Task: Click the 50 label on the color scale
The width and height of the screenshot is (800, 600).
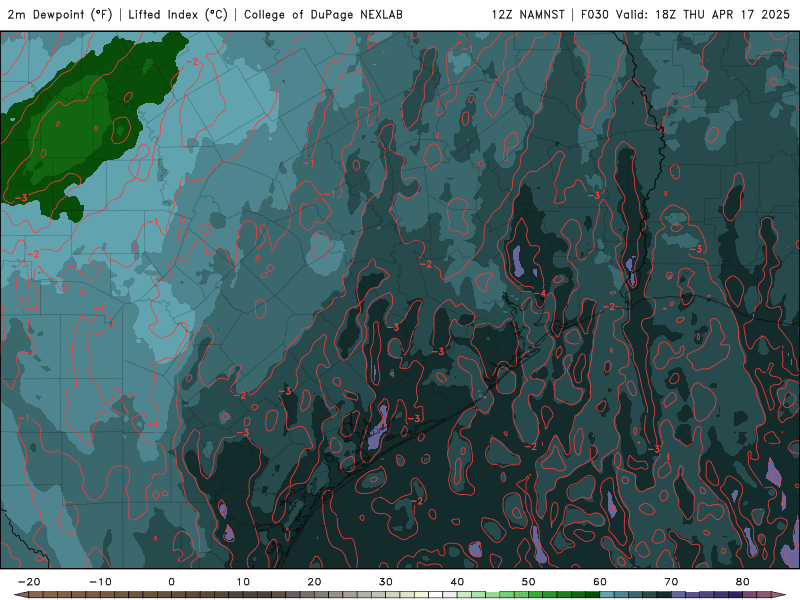Action: point(529,582)
